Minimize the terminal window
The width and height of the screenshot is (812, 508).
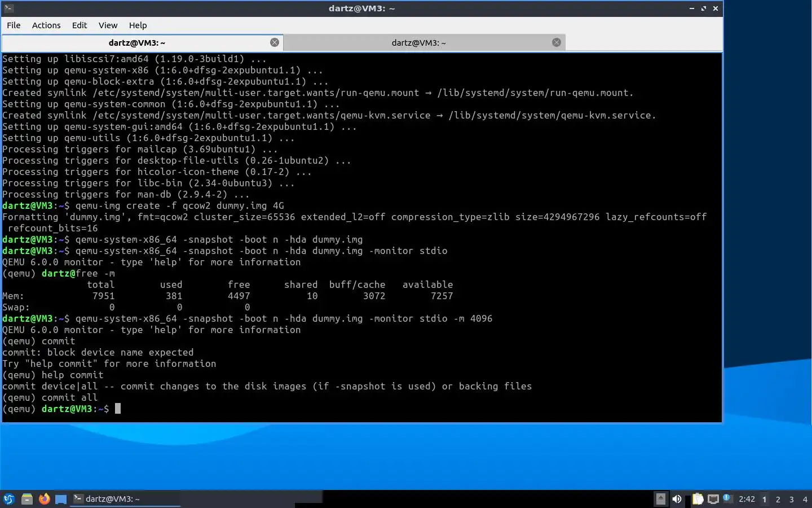click(x=692, y=8)
